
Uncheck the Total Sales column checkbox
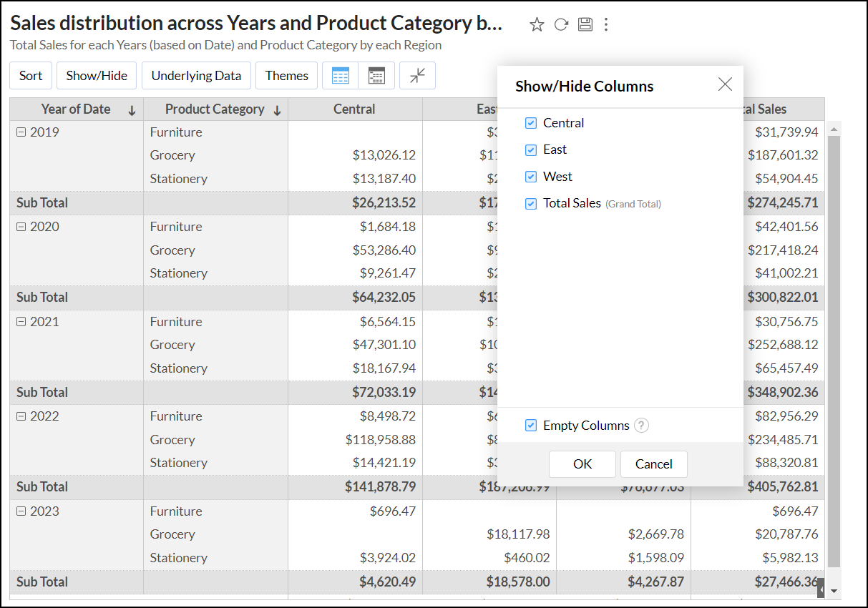pyautogui.click(x=531, y=204)
